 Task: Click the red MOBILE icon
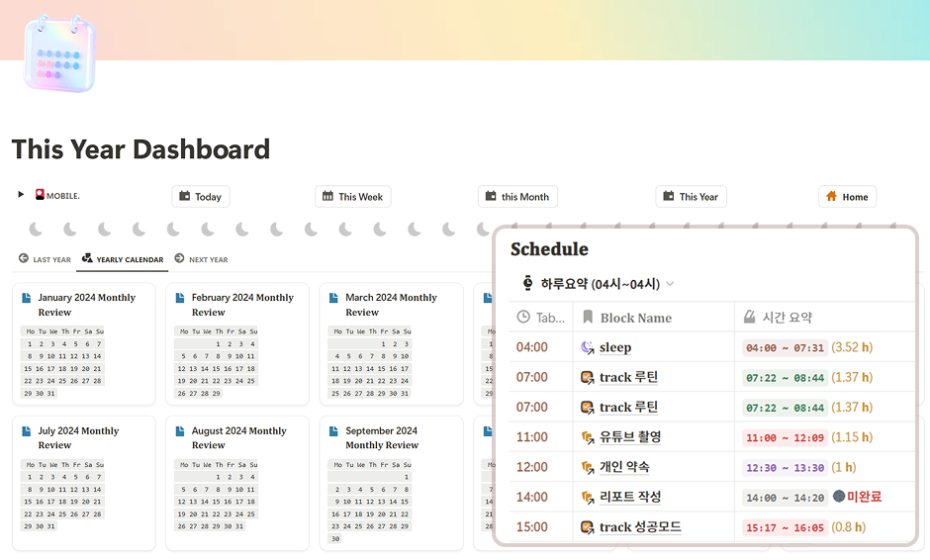[40, 195]
